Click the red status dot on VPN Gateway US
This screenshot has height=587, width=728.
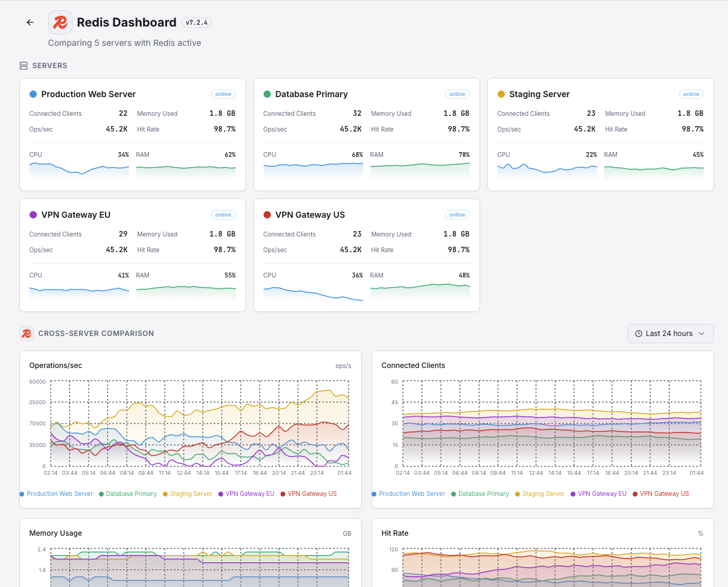[267, 215]
